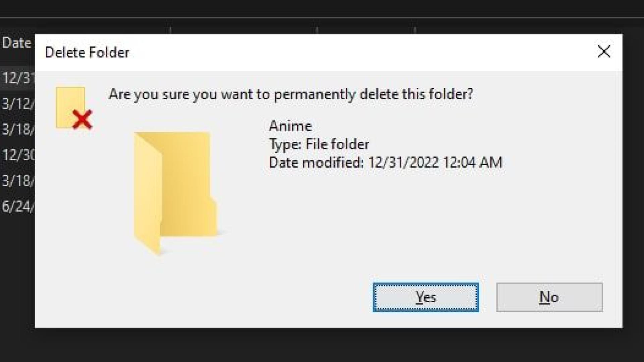Viewport: 644px width, 362px height.
Task: Select the background row dated 3/12
Action: coord(17,104)
